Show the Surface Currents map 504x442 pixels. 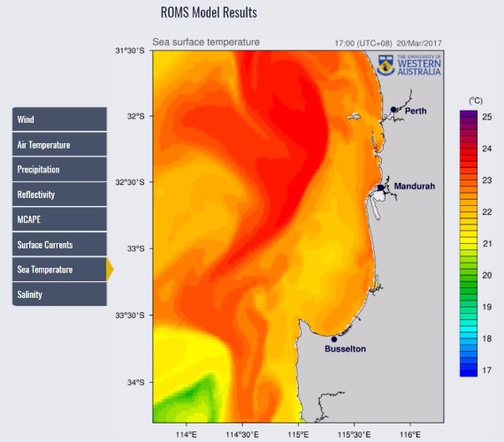[x=59, y=245]
